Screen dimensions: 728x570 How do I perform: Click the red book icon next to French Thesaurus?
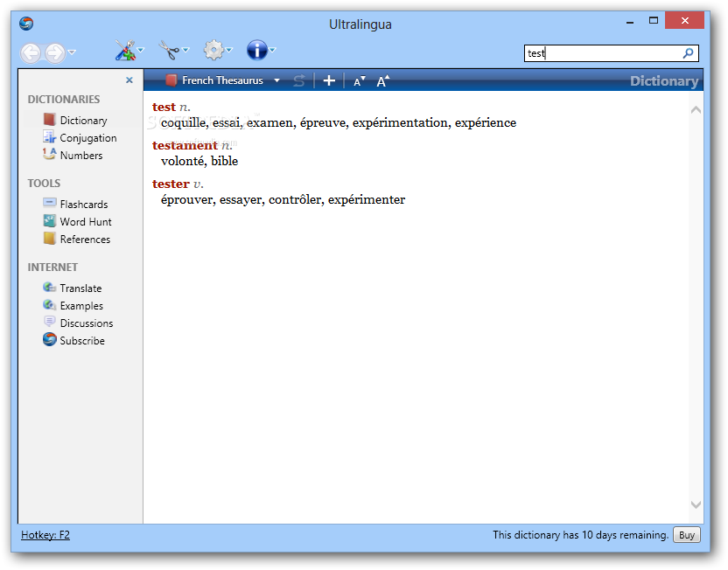tap(171, 80)
